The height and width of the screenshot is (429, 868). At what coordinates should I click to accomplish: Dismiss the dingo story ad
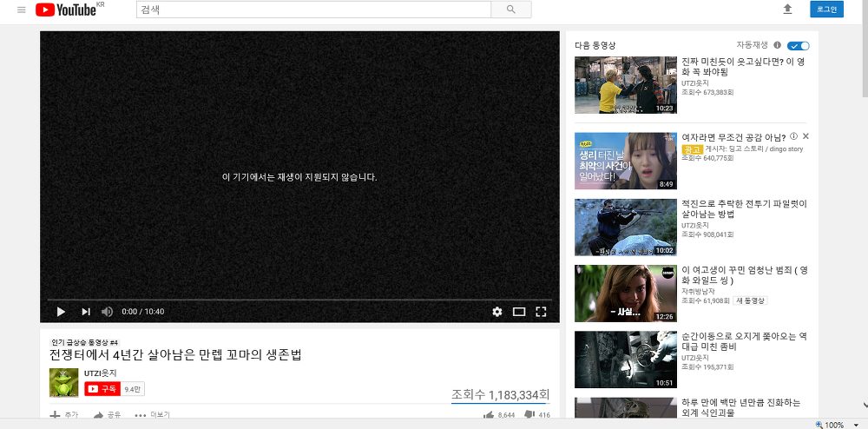(x=806, y=136)
